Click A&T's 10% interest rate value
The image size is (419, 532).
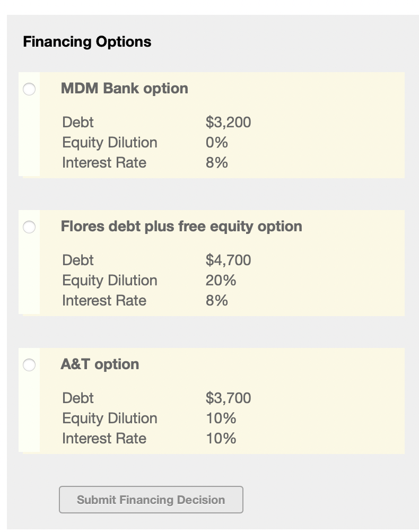tap(221, 439)
